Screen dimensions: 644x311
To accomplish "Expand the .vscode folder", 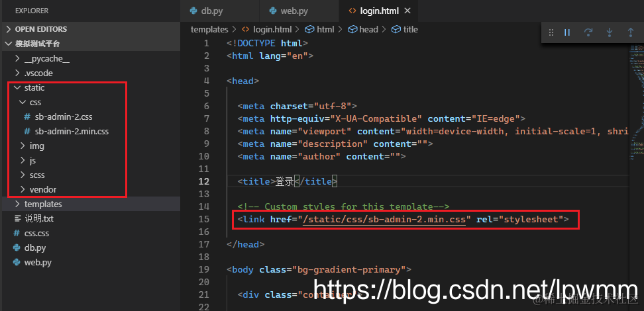I will pyautogui.click(x=90, y=73).
